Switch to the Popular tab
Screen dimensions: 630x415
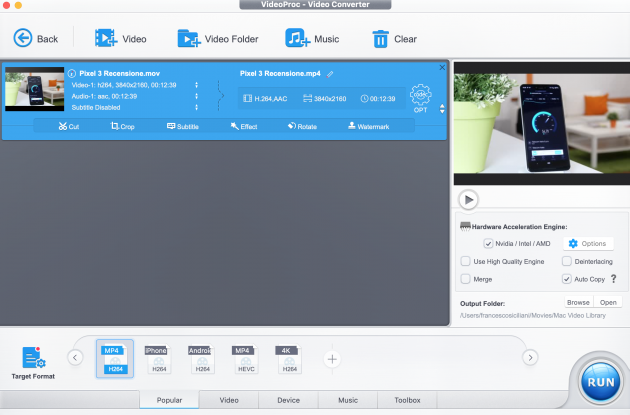(x=169, y=400)
